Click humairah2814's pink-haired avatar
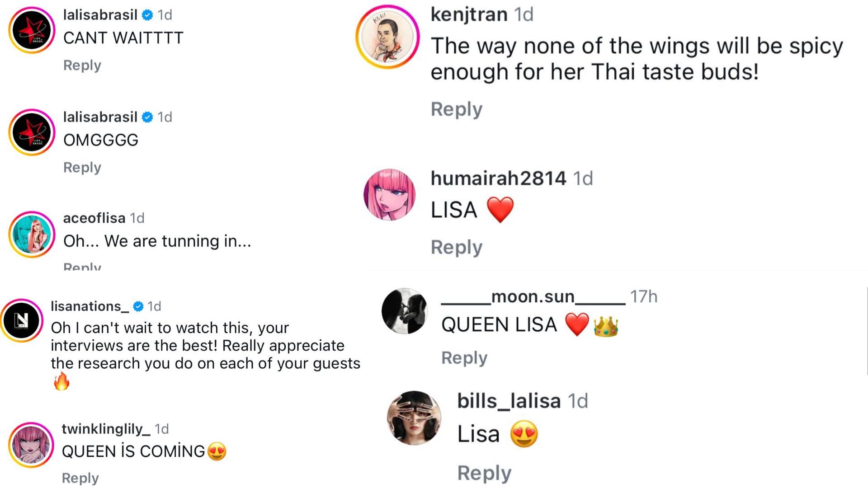868x488 pixels. click(x=389, y=195)
